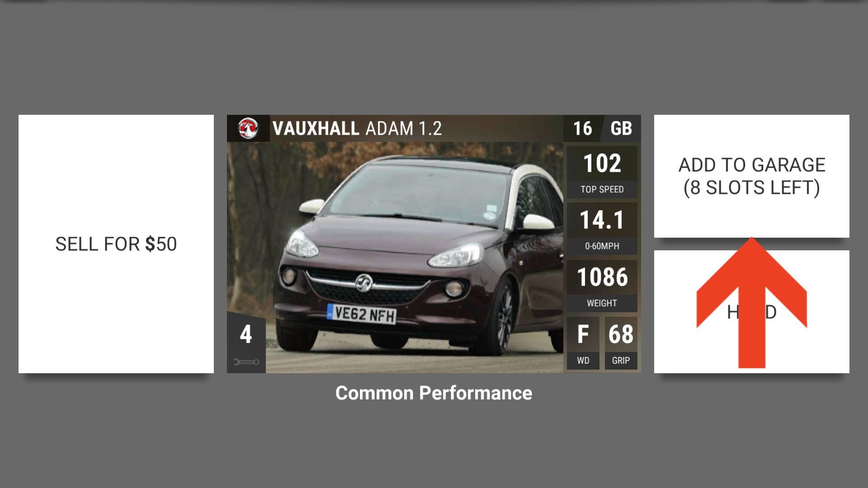Click the SELL FOR $50 button
This screenshot has height=488, width=868.
click(116, 244)
